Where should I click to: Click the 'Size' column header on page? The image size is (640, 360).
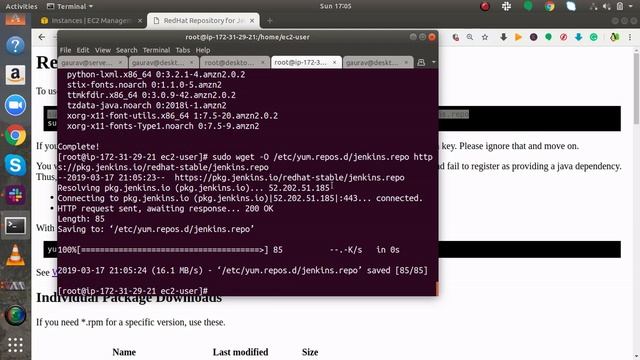pyautogui.click(x=310, y=352)
